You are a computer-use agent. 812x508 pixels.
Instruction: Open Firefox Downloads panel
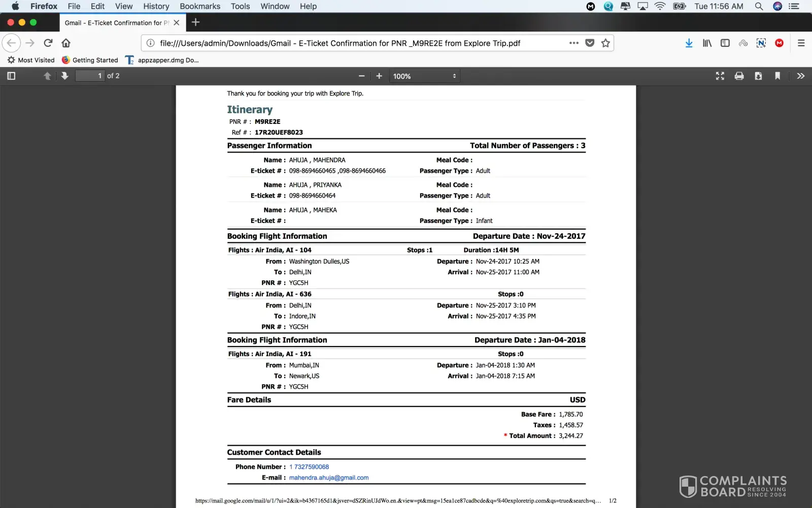[689, 43]
